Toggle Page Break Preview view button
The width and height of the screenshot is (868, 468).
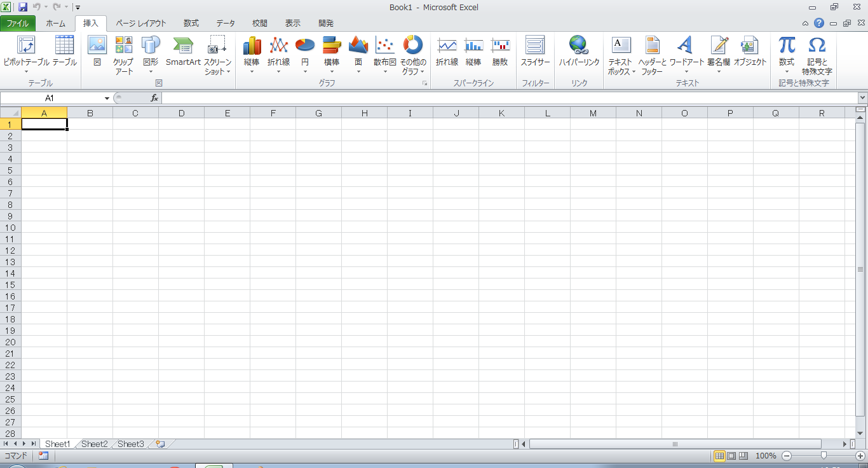click(x=743, y=456)
